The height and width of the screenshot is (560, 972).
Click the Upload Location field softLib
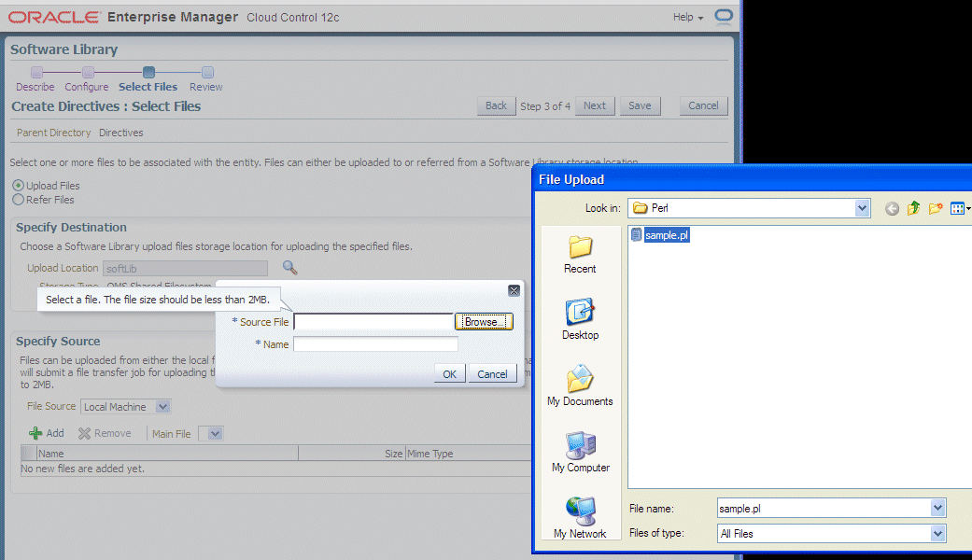186,268
